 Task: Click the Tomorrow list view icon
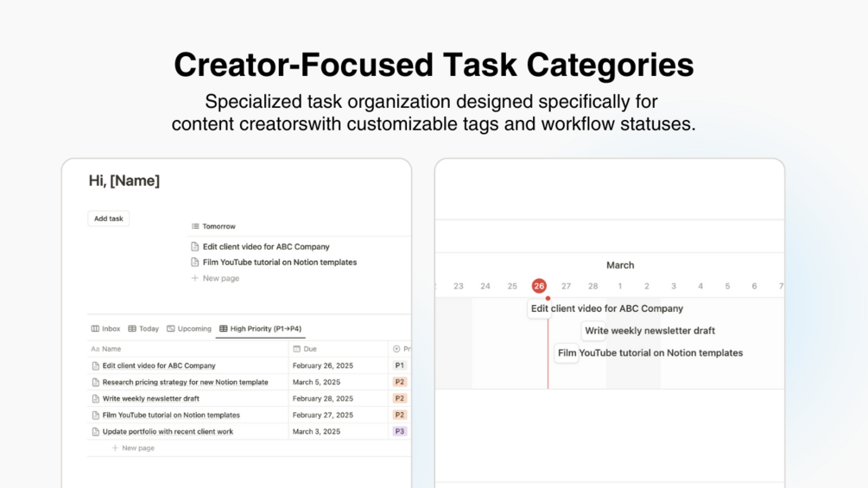[195, 226]
